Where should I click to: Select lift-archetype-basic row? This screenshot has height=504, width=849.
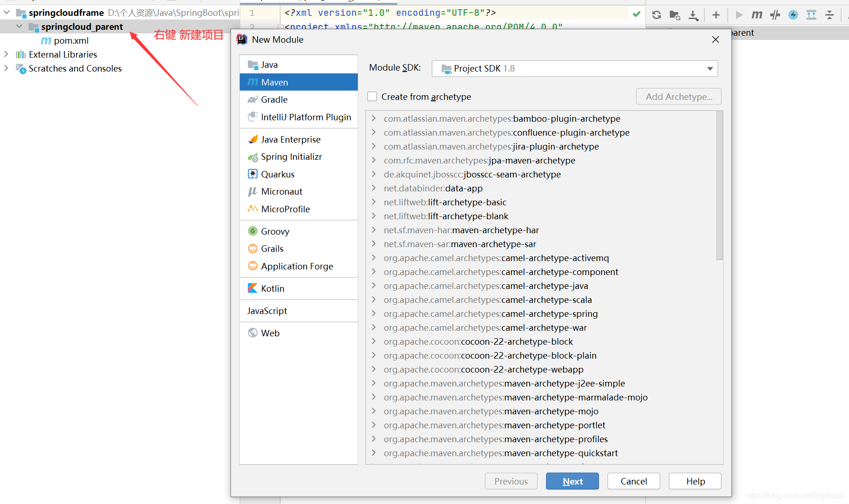click(541, 202)
